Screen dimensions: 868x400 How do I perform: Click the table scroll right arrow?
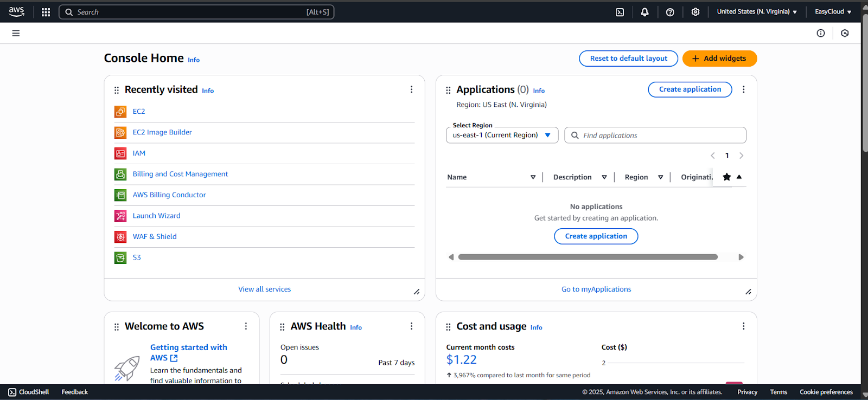[741, 257]
